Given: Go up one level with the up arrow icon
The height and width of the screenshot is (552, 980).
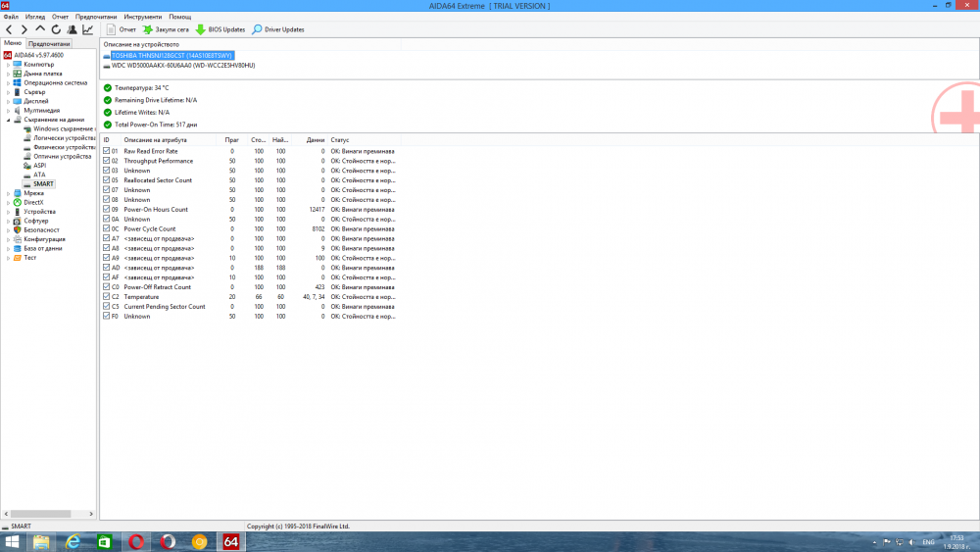Looking at the screenshot, I should [40, 29].
